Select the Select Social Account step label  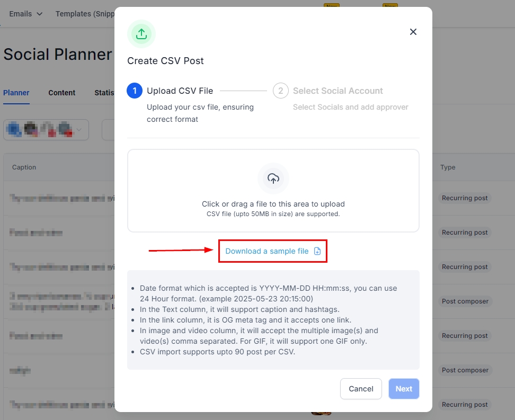(338, 91)
